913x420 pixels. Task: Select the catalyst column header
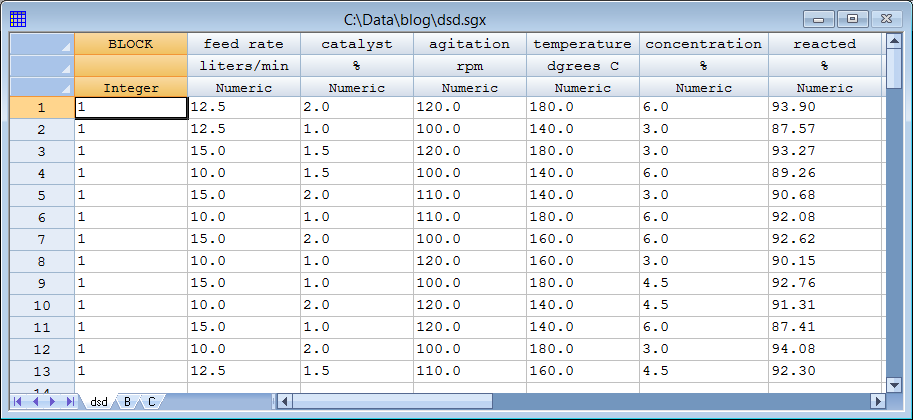pos(357,44)
